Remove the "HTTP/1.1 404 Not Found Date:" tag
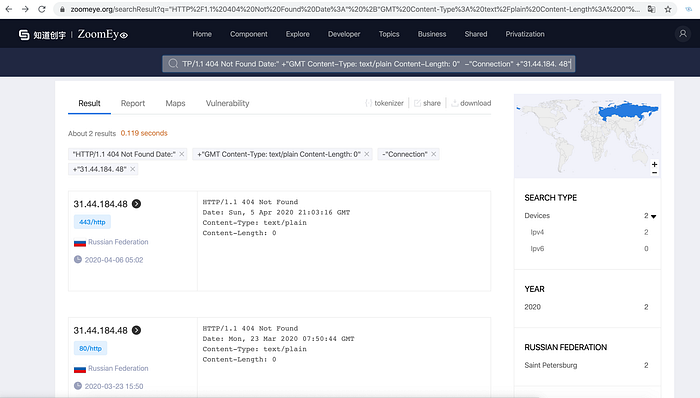Image resolution: width=700 pixels, height=398 pixels. 182,154
